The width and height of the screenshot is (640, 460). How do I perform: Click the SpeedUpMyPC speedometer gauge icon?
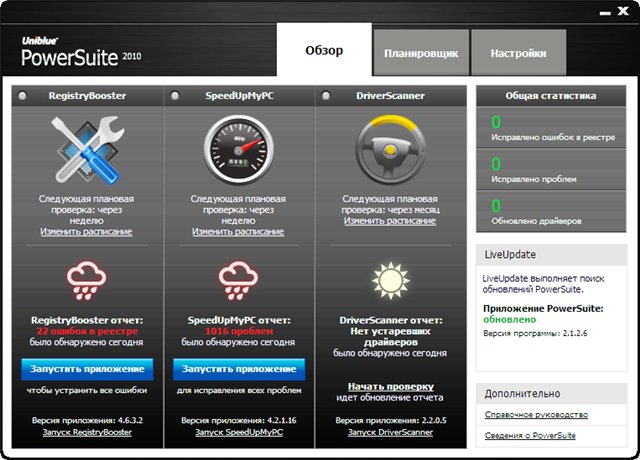[x=239, y=150]
